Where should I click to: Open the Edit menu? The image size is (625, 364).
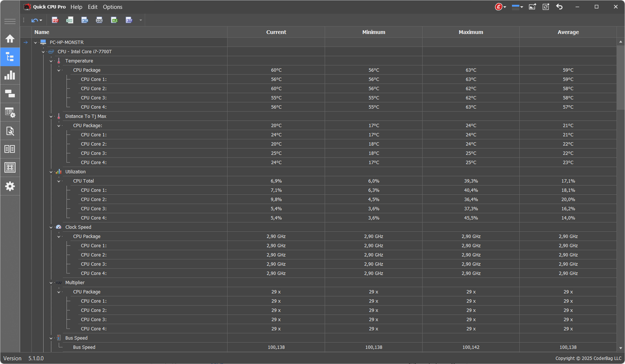pos(93,7)
